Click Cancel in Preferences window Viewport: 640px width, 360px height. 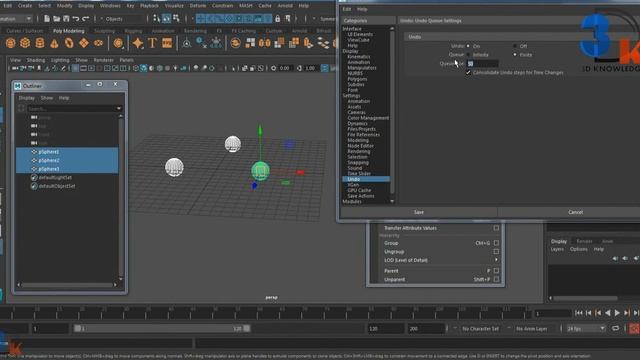click(575, 212)
